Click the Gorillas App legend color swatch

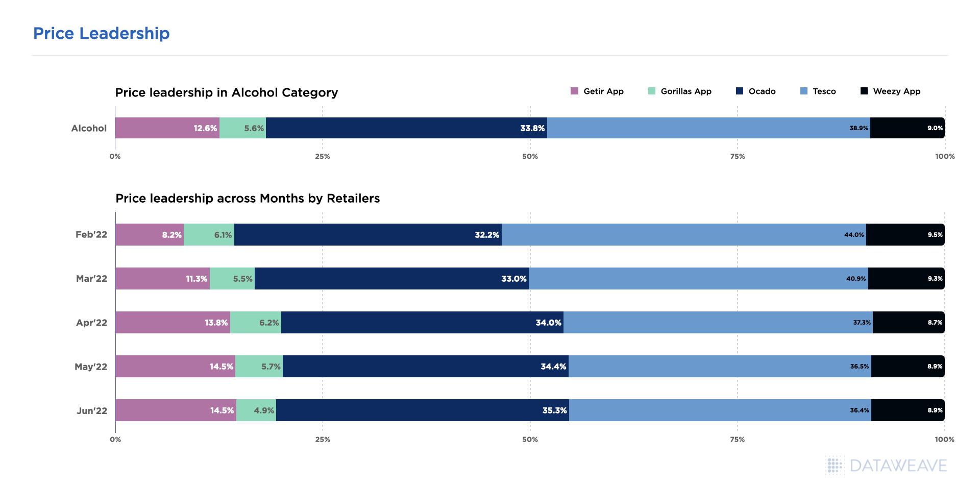tap(651, 91)
